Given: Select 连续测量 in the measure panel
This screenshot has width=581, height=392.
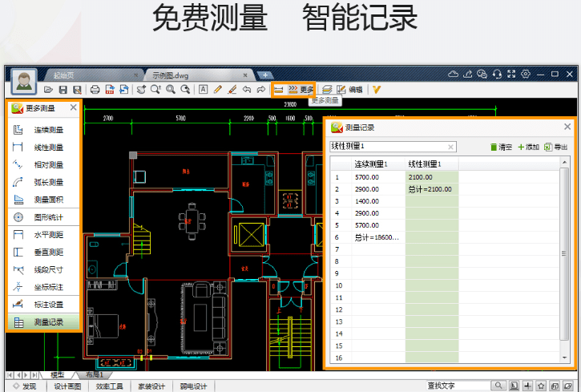Looking at the screenshot, I should tap(44, 130).
